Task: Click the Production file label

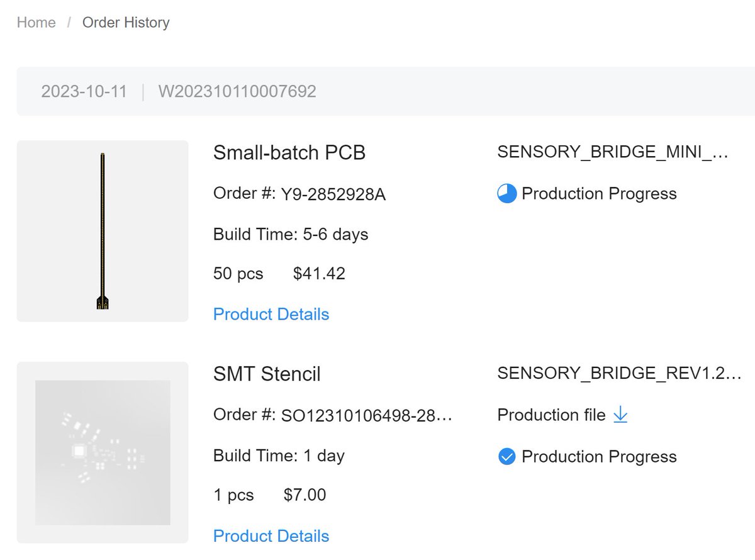Action: tap(551, 415)
